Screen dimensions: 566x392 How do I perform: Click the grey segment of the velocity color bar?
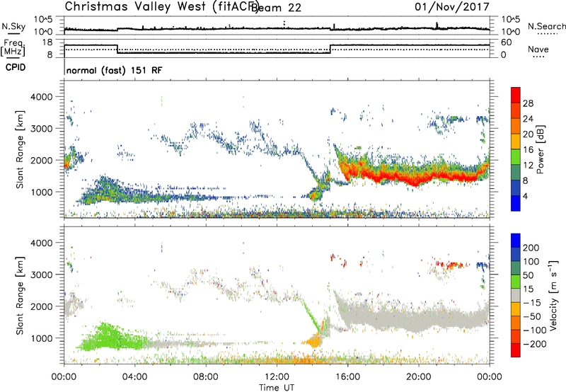[516, 295]
